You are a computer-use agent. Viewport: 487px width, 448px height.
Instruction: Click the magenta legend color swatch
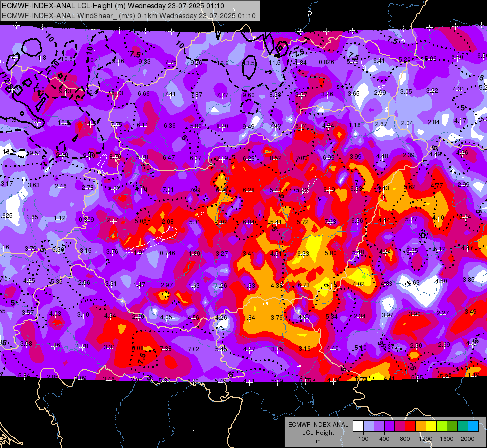click(400, 426)
